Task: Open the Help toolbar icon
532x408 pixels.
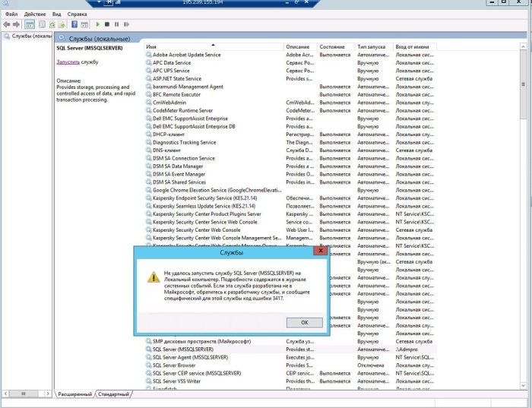Action: 74,24
